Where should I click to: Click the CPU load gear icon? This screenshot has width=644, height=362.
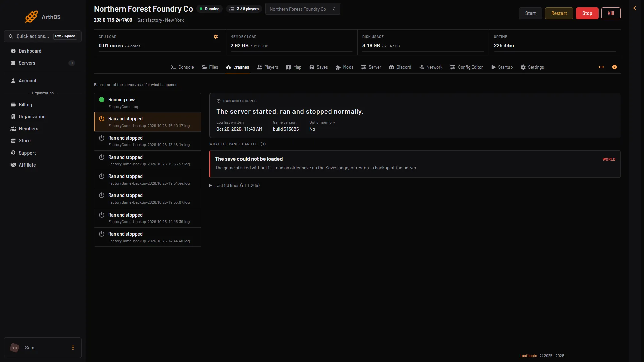coord(216,37)
